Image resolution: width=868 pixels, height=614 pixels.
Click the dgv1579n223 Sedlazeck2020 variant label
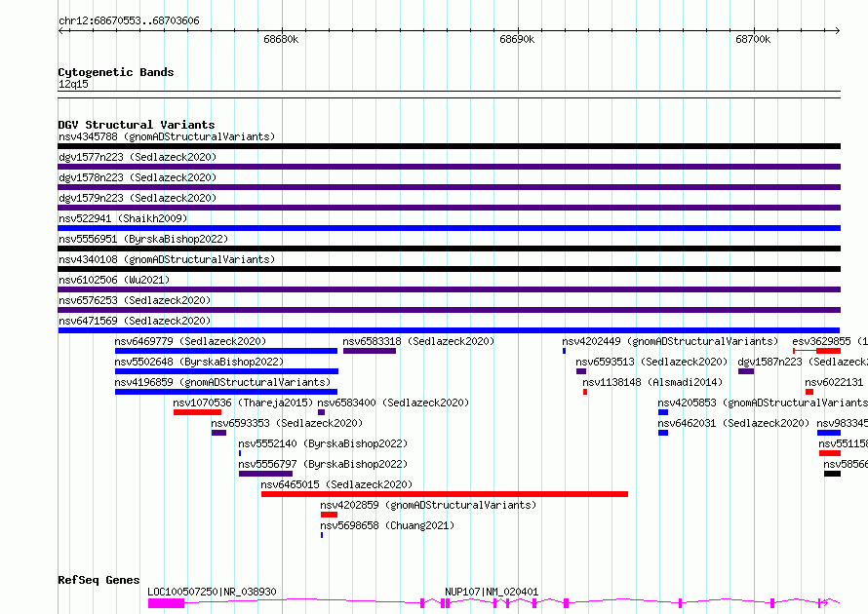click(x=138, y=198)
